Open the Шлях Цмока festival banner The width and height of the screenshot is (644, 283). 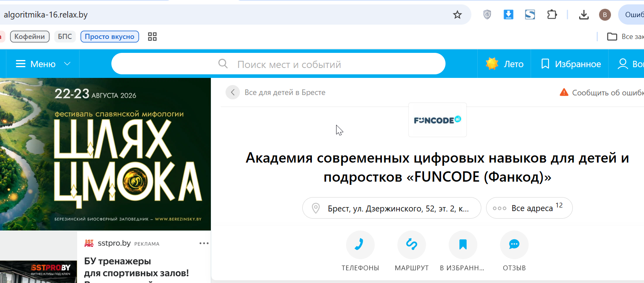[x=105, y=154]
